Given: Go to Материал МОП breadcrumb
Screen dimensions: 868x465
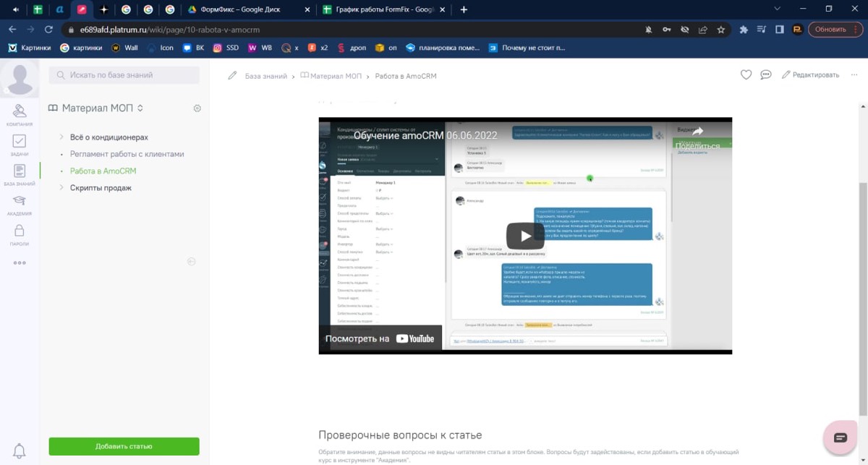Looking at the screenshot, I should (331, 76).
